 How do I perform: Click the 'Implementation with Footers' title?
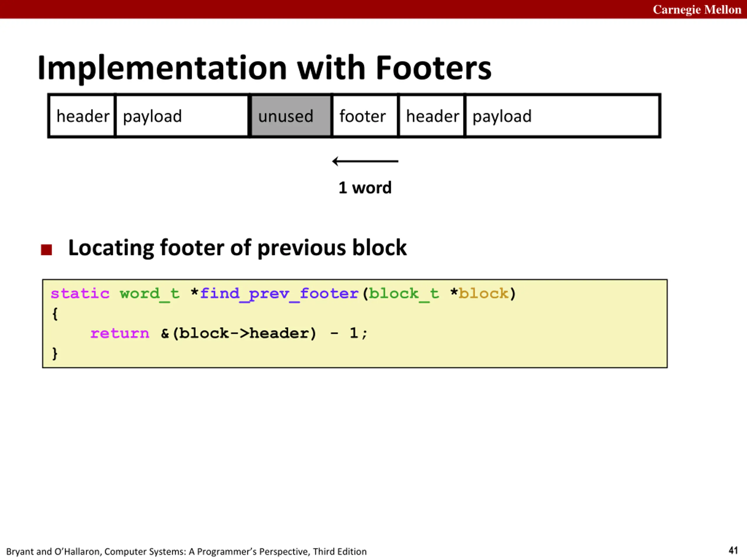click(x=264, y=68)
